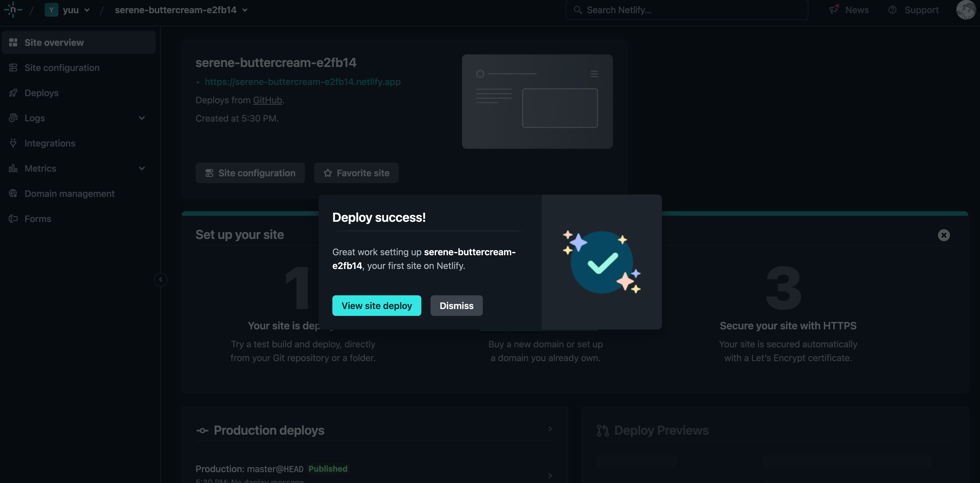This screenshot has width=980, height=483.
Task: Collapse the sidebar with the arrow button
Action: coord(160,280)
